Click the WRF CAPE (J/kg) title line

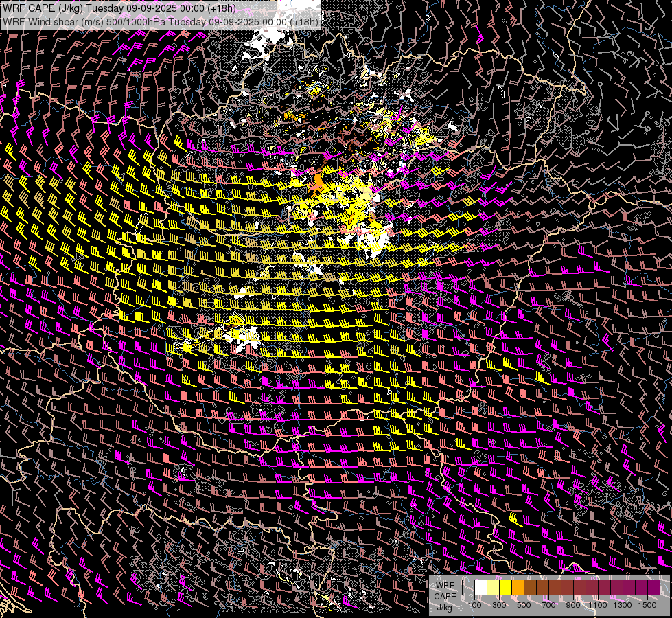(119, 8)
